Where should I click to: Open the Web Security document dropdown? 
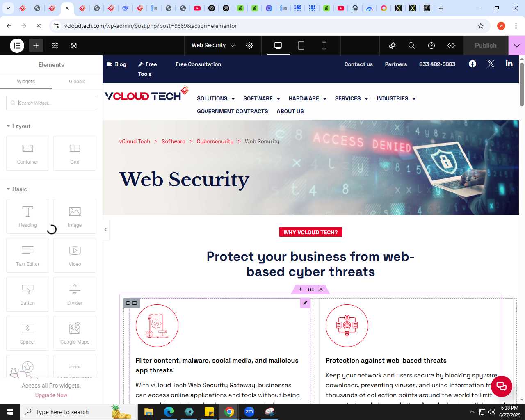(213, 46)
